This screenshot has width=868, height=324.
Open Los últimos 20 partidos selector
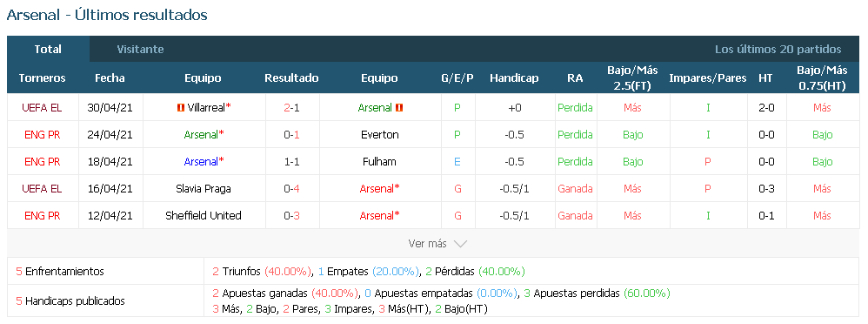point(778,50)
